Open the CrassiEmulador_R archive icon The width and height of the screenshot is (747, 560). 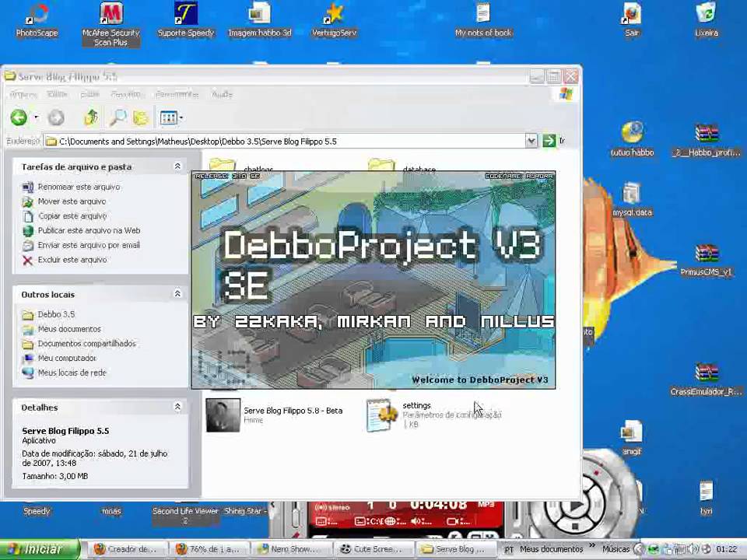tap(706, 379)
